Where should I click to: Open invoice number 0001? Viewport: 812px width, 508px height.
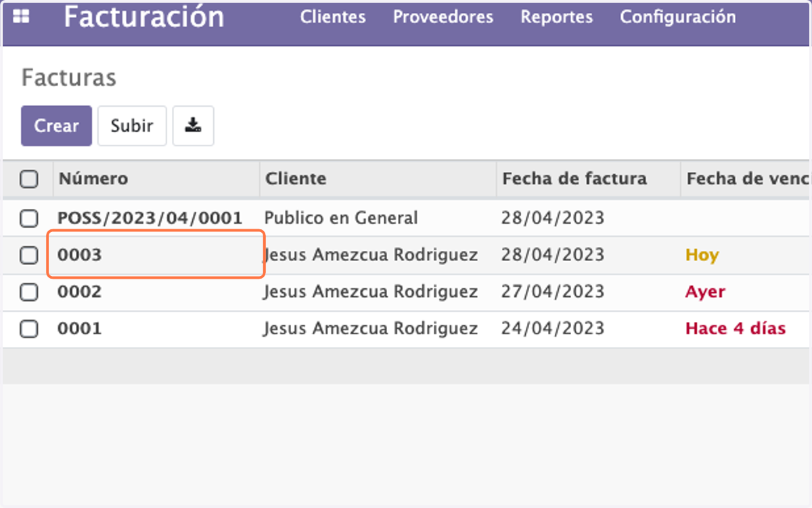click(79, 329)
